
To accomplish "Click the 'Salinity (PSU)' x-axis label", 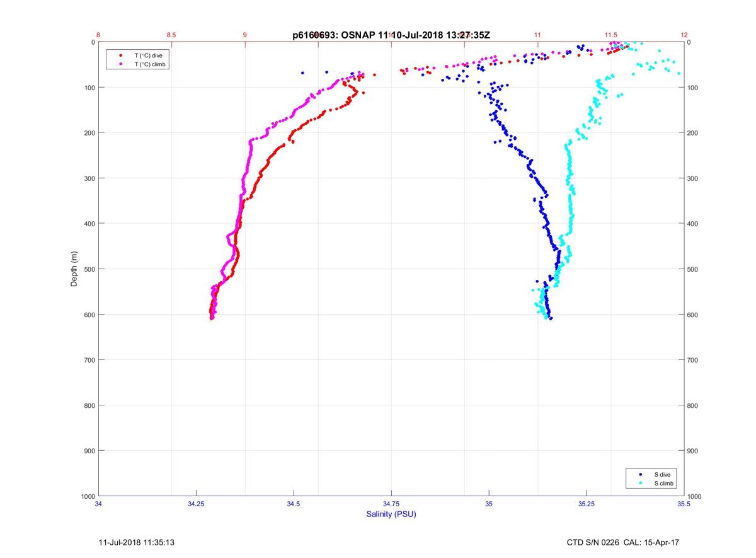I will pyautogui.click(x=391, y=514).
